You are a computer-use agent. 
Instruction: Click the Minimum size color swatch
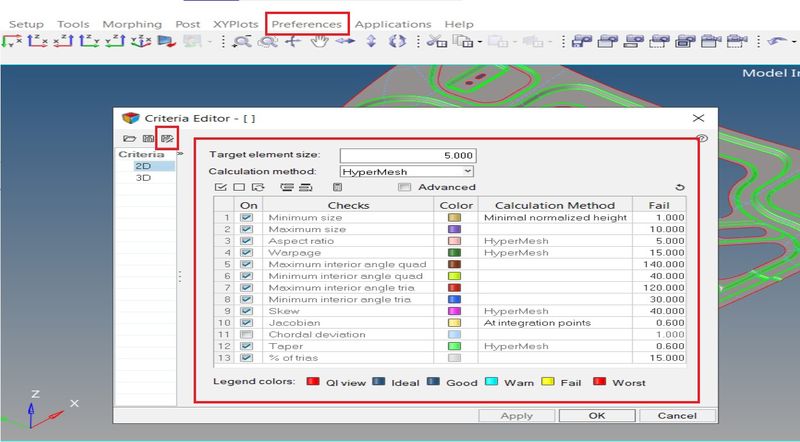[x=454, y=217]
